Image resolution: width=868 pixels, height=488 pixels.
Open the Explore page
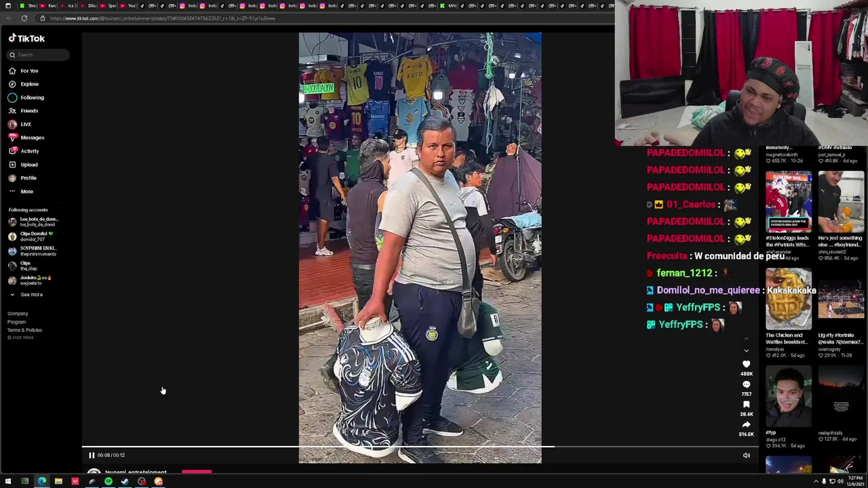[x=24, y=84]
